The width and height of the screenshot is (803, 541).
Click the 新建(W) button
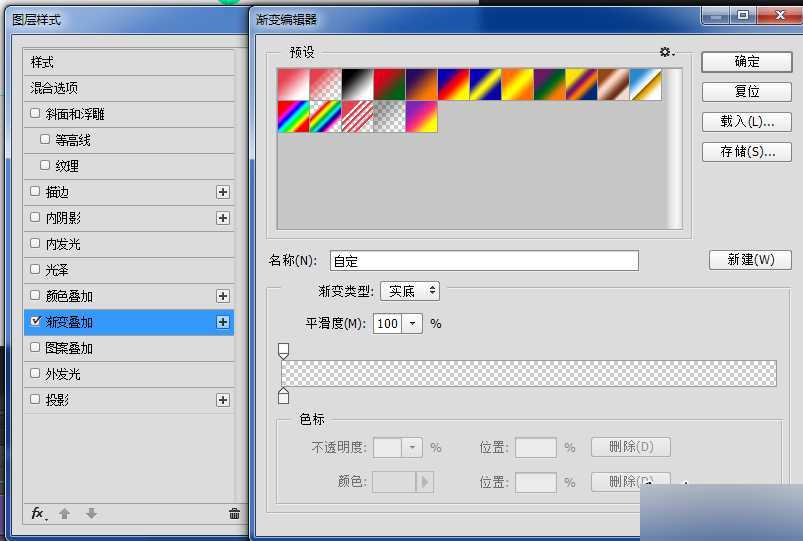[x=750, y=260]
